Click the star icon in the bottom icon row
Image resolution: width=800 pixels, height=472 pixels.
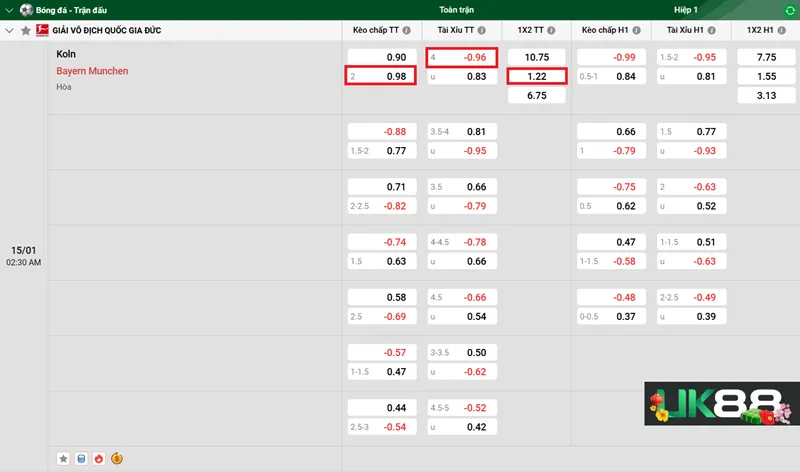pyautogui.click(x=64, y=458)
